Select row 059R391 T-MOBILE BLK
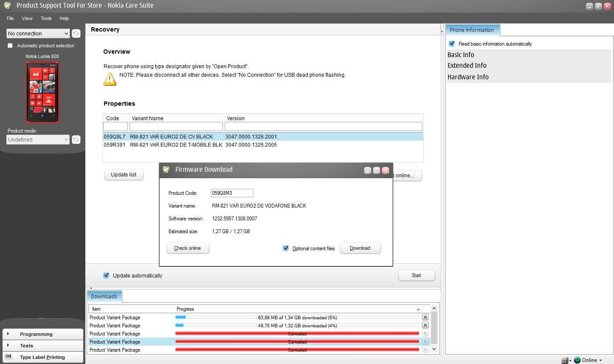 pos(263,145)
